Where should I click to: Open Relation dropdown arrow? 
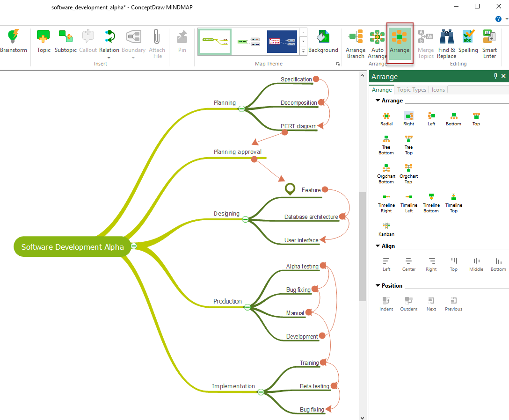[109, 58]
